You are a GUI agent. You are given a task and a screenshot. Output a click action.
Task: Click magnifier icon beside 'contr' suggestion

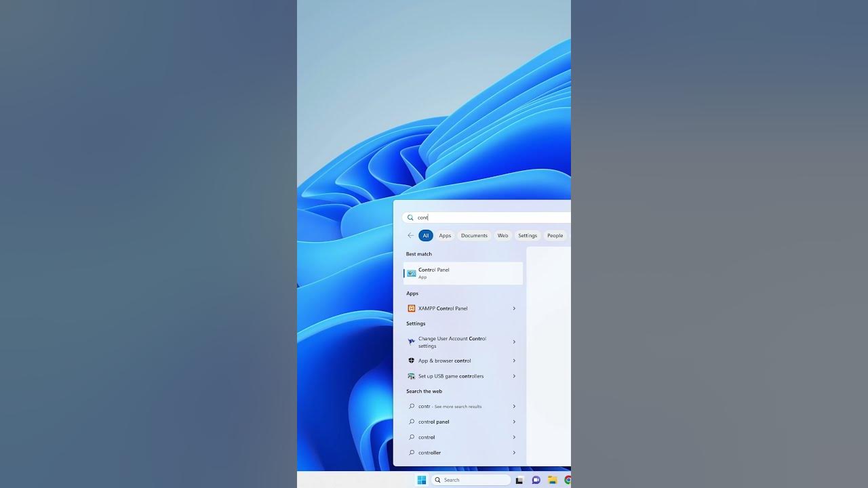click(412, 406)
